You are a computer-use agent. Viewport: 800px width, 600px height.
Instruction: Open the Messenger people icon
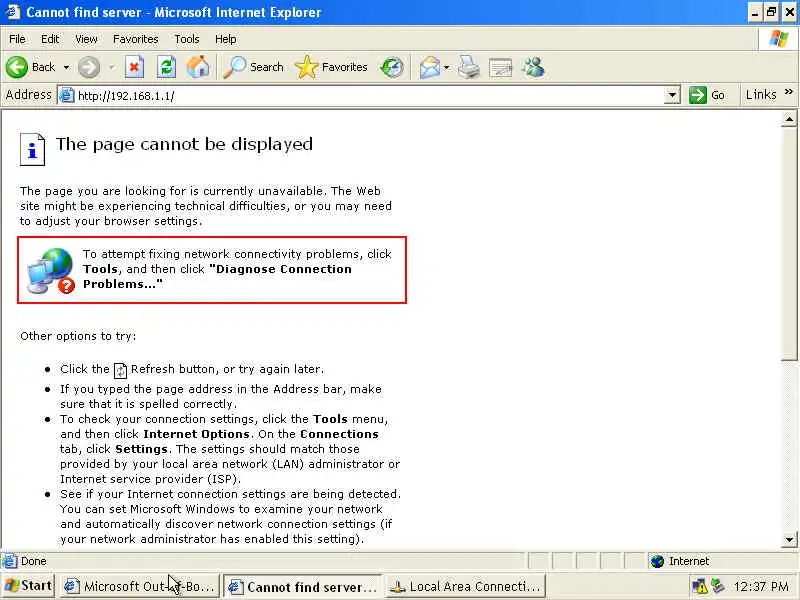pos(533,67)
